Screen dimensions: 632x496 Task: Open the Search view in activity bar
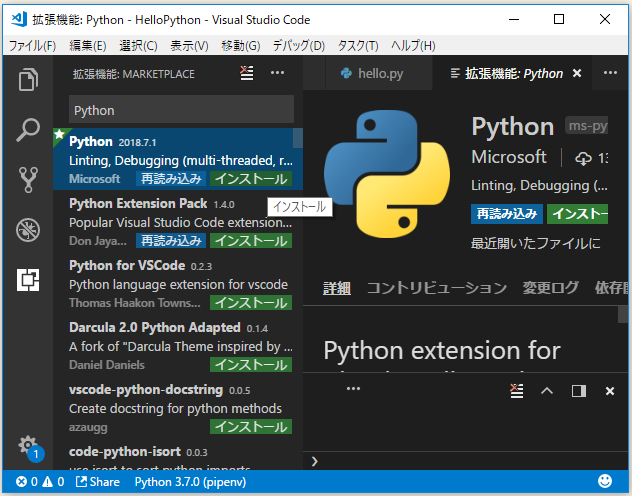(28, 130)
